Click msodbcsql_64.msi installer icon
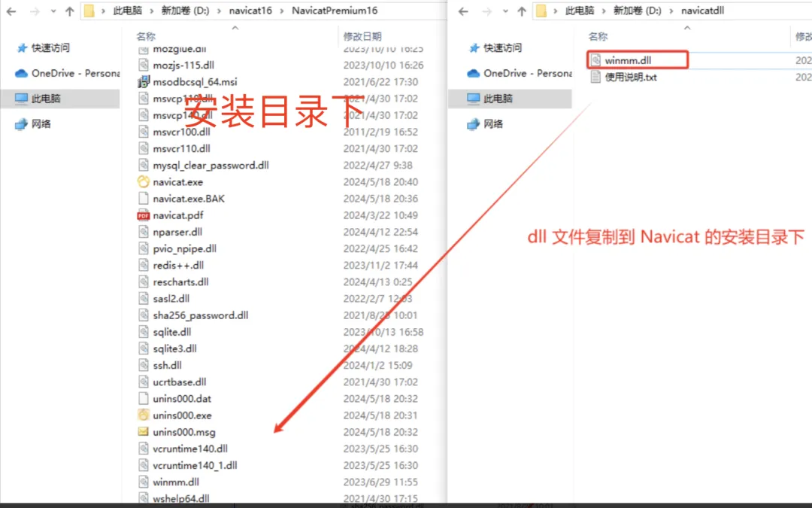 click(144, 82)
